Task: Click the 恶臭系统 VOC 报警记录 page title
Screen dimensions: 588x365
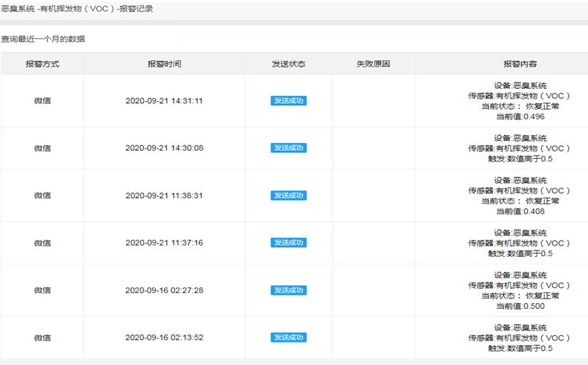Action: point(77,9)
